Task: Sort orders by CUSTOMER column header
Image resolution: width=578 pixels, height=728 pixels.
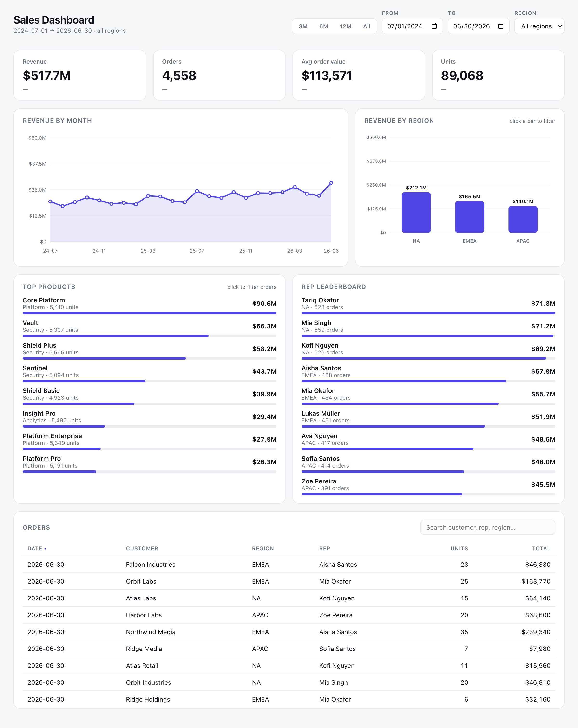Action: tap(142, 548)
